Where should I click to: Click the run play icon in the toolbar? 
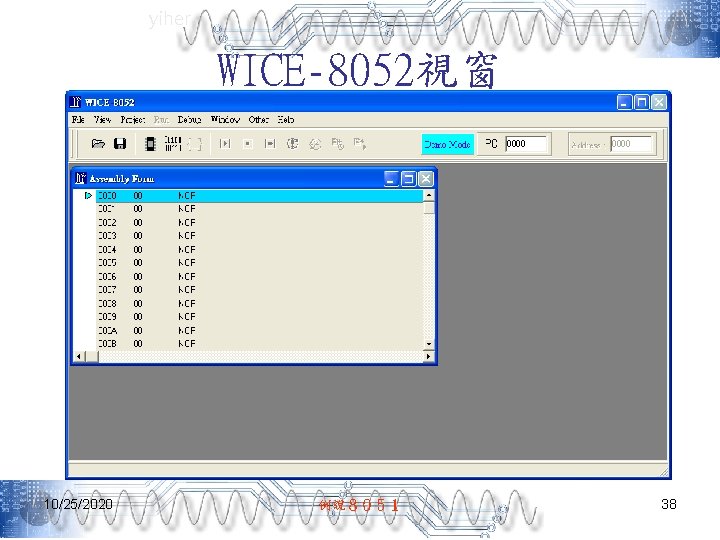tap(225, 144)
